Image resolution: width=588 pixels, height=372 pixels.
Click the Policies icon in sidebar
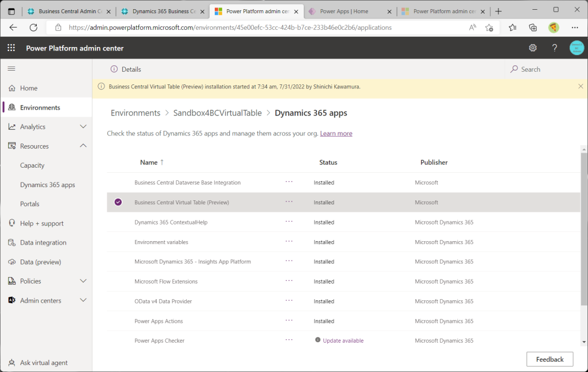click(x=12, y=281)
